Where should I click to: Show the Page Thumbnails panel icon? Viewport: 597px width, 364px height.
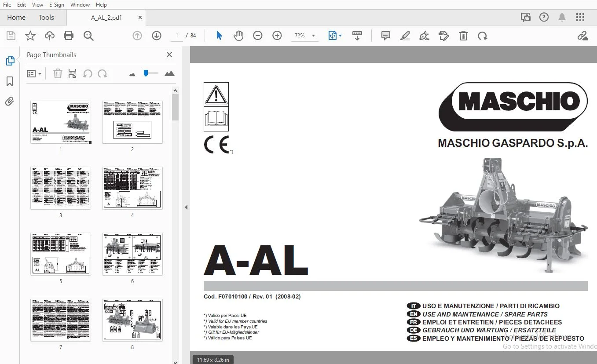click(10, 61)
